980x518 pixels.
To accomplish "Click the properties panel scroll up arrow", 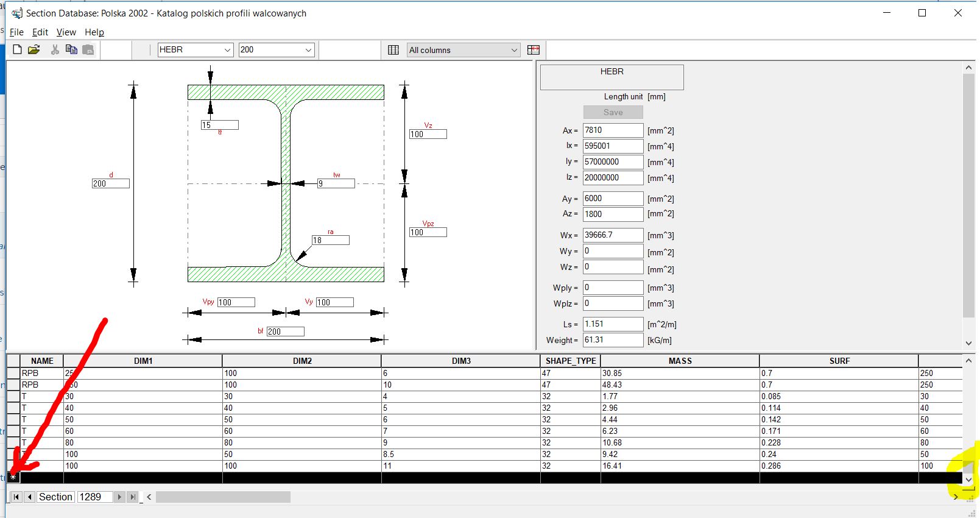I will [968, 68].
